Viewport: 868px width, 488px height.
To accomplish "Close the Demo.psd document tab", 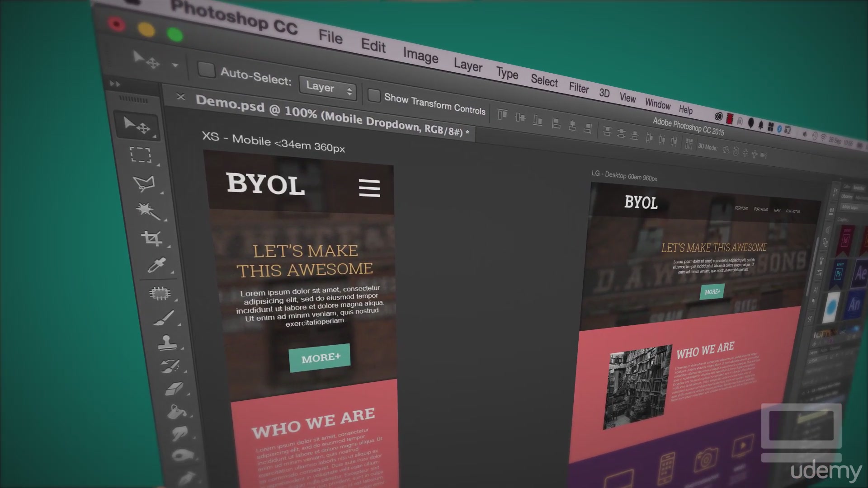I will [x=181, y=96].
